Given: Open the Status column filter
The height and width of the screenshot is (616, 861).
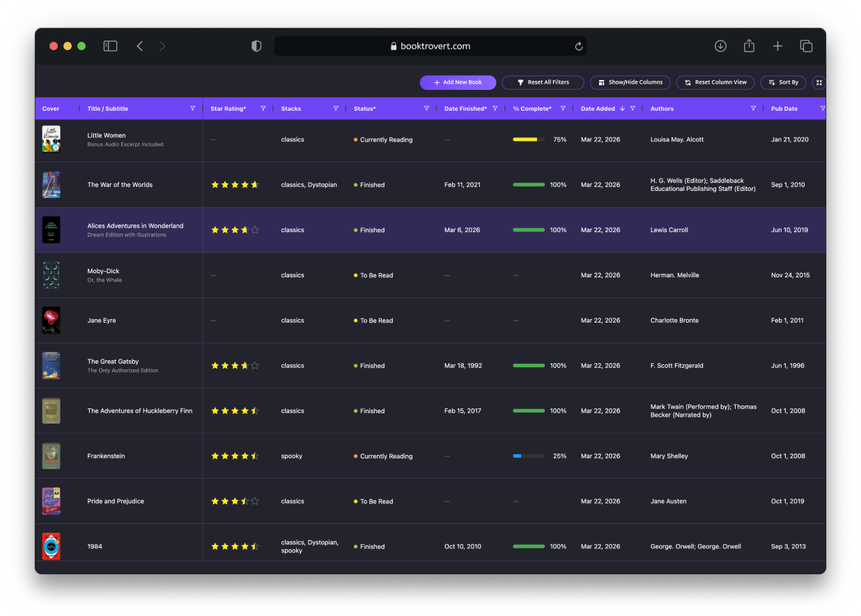Looking at the screenshot, I should coord(426,109).
